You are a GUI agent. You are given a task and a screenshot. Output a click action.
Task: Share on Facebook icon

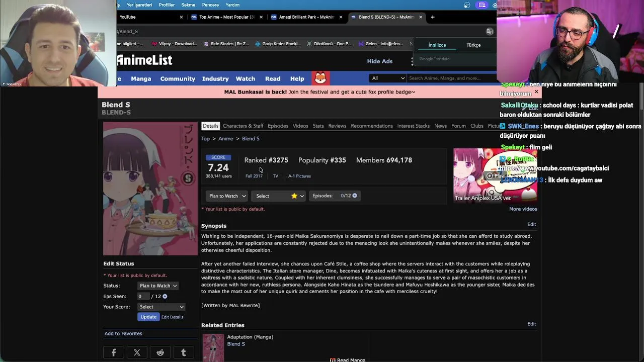pyautogui.click(x=114, y=353)
